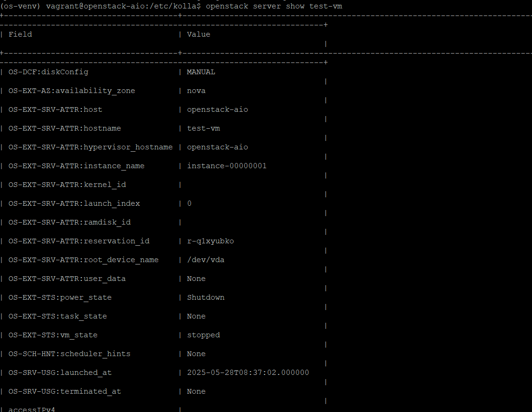Click the test-vm hostname value
This screenshot has width=532, height=412.
[x=203, y=128]
